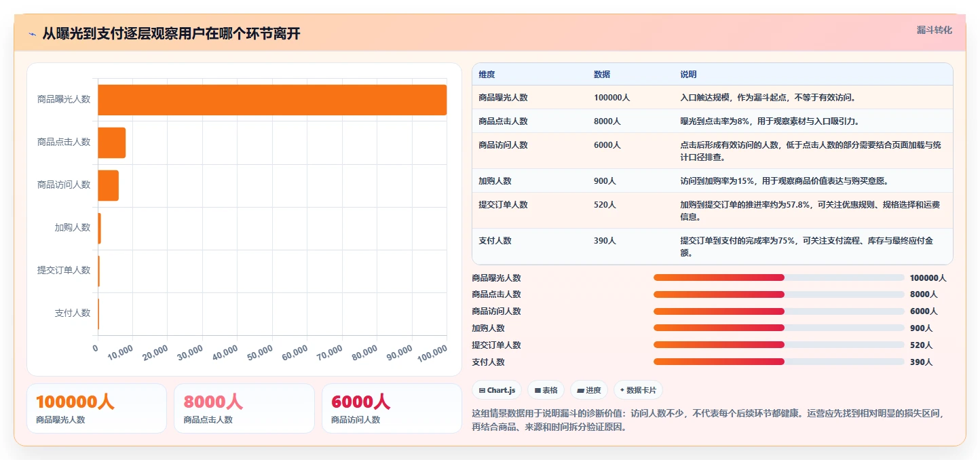The width and height of the screenshot is (980, 460).
Task: Click the 商品点击人数 y-axis label on chart
Action: point(64,142)
